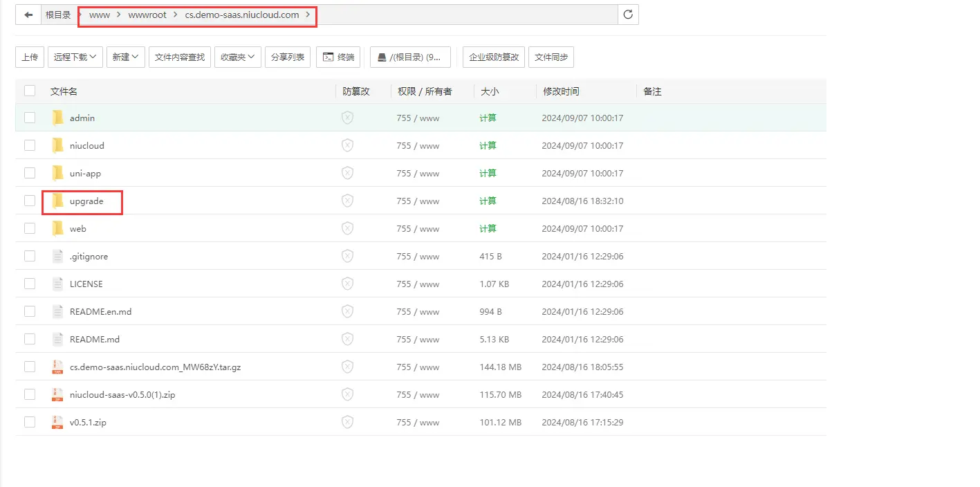Go to 根目录 in the breadcrumb
This screenshot has width=980, height=487.
[58, 15]
